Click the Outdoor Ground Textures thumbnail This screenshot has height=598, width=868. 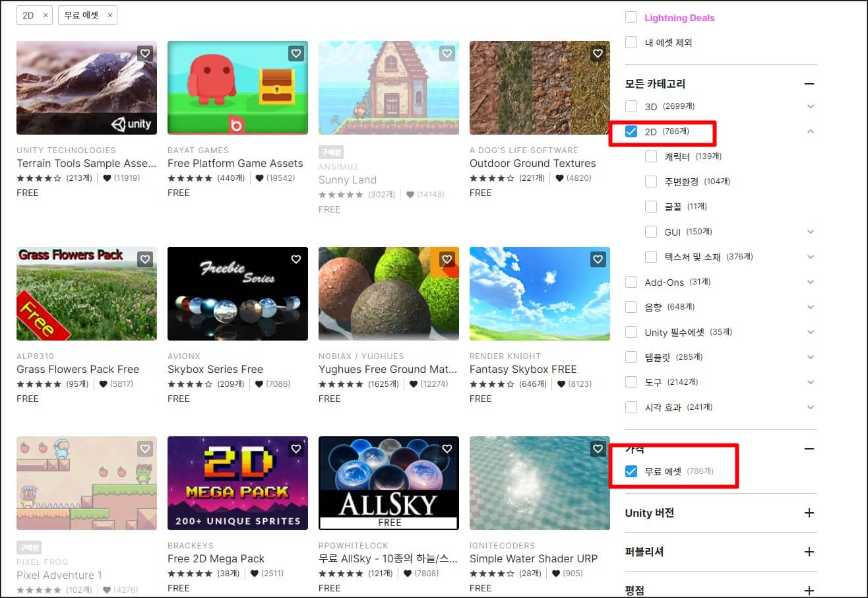click(x=539, y=87)
